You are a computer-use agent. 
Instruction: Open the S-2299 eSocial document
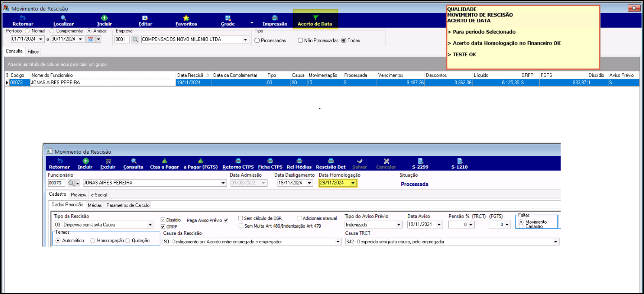click(x=420, y=164)
